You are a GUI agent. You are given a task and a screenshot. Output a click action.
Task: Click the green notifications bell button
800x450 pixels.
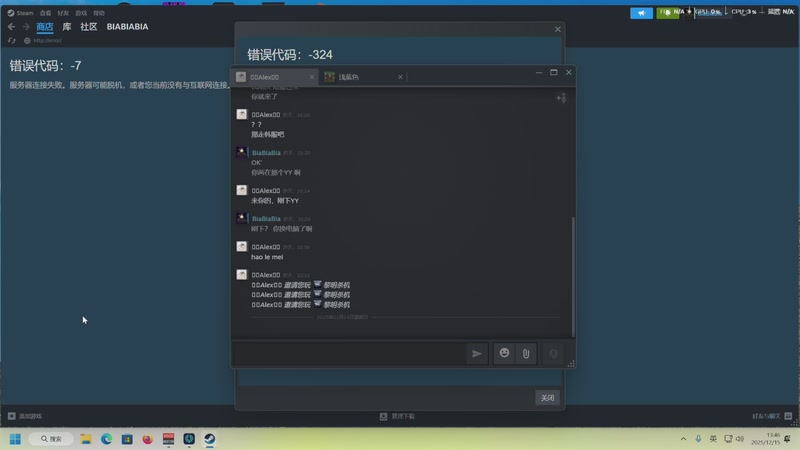(667, 13)
